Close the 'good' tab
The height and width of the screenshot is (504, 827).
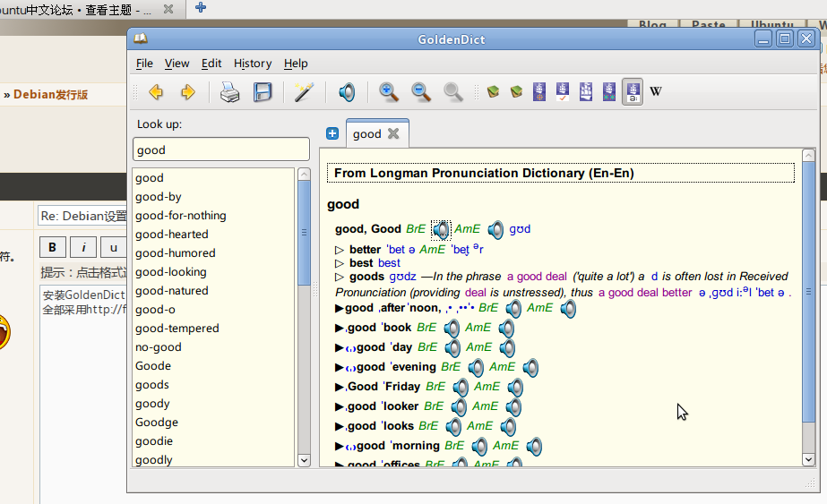tap(393, 134)
